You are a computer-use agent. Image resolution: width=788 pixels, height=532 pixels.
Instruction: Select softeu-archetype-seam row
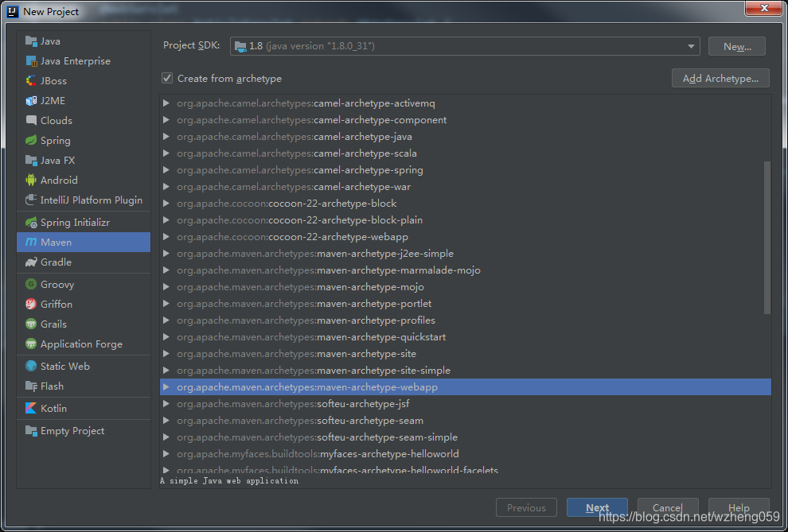coord(466,421)
